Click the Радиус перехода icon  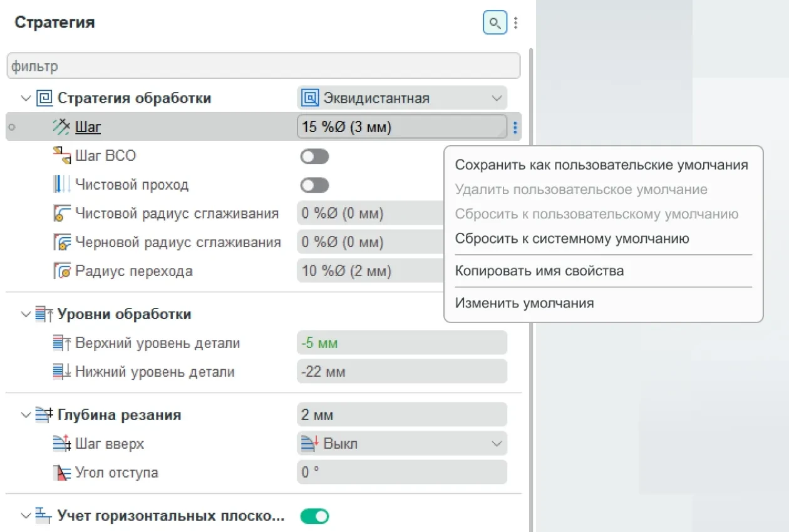(61, 271)
